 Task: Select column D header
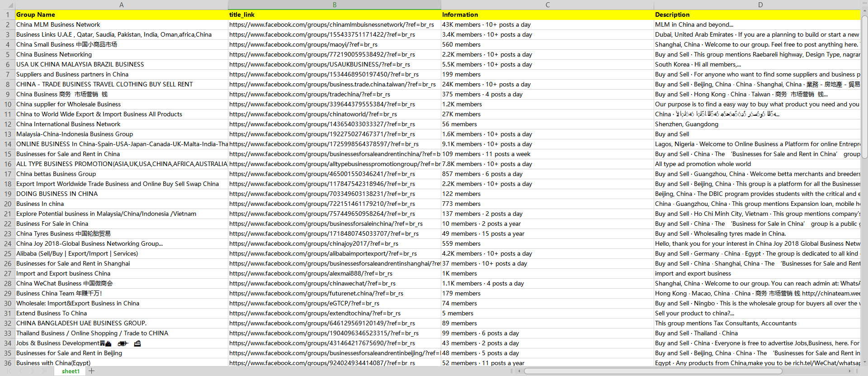click(x=757, y=5)
